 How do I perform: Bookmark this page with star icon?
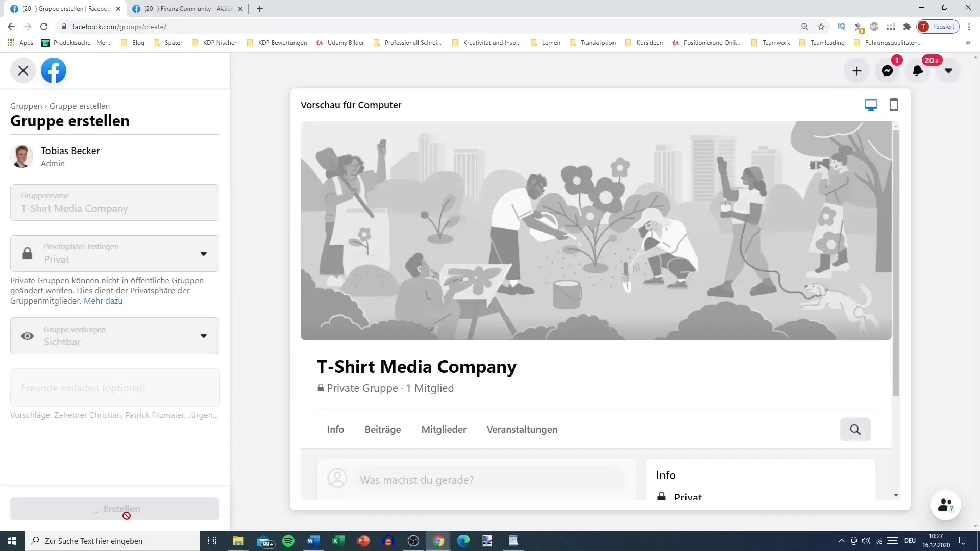(821, 27)
